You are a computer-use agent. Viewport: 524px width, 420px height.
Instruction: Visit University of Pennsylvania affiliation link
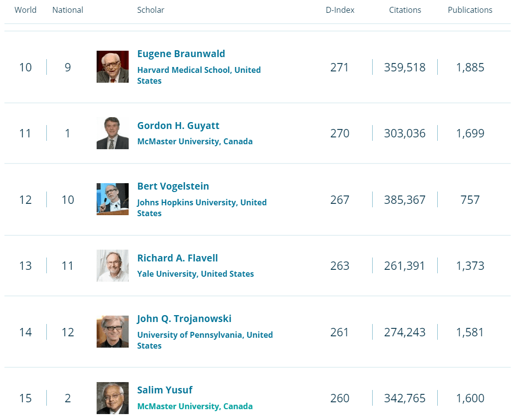click(205, 335)
